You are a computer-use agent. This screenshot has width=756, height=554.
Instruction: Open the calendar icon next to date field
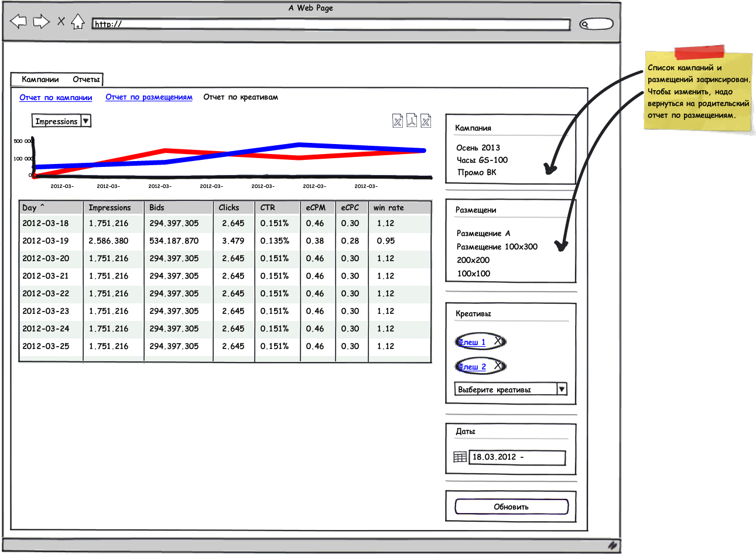[460, 457]
